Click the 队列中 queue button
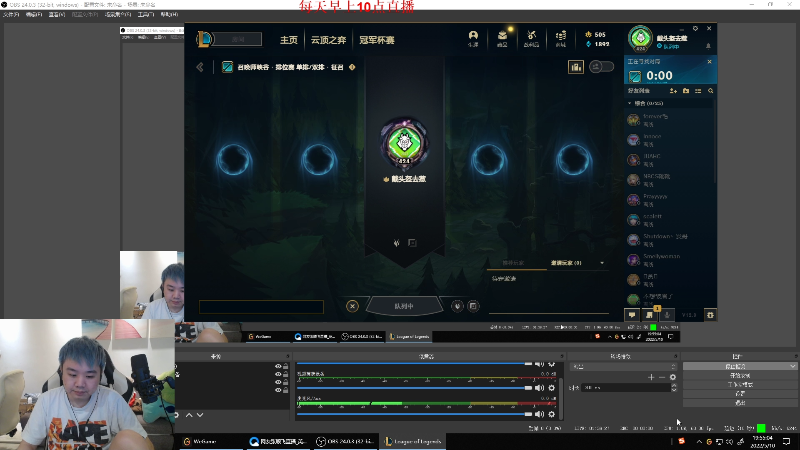 pyautogui.click(x=404, y=306)
